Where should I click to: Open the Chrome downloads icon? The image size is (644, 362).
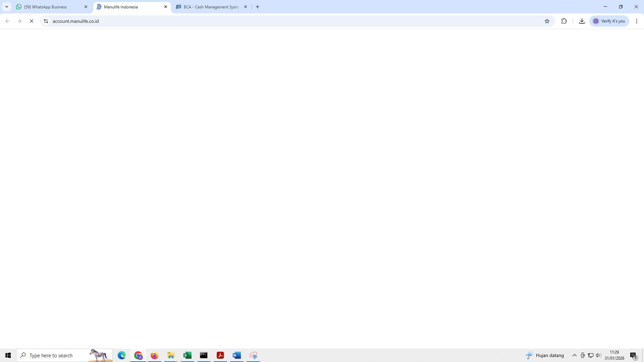582,21
